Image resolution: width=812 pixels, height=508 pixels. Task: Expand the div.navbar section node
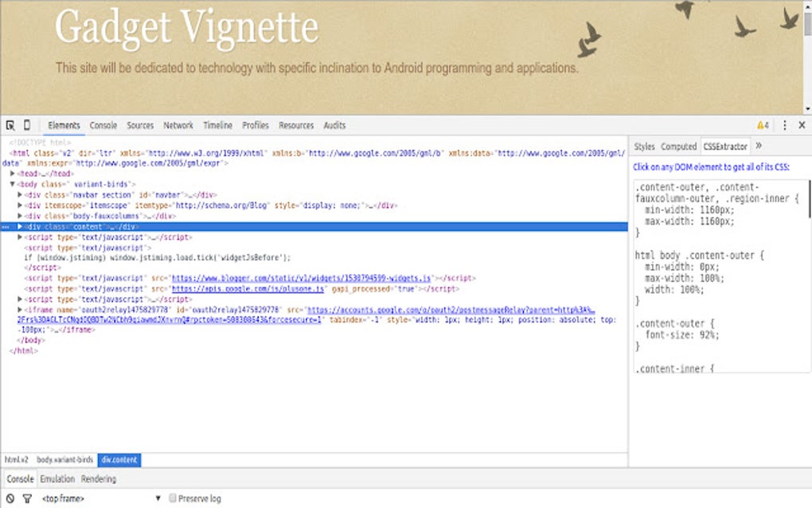(x=19, y=194)
